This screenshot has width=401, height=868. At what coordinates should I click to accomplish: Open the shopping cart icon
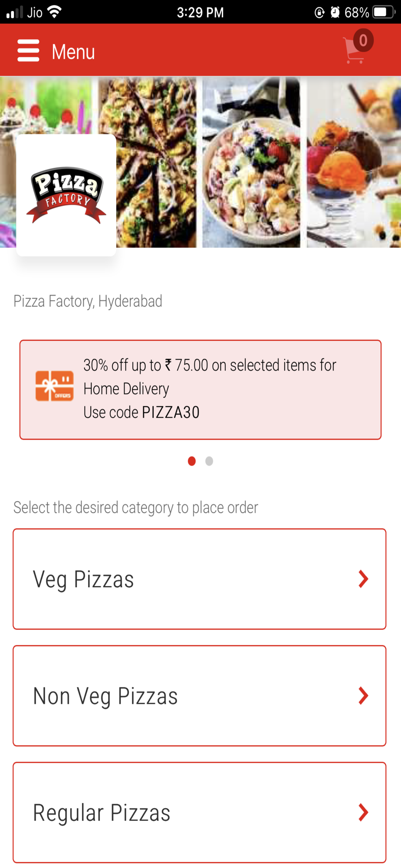(354, 52)
